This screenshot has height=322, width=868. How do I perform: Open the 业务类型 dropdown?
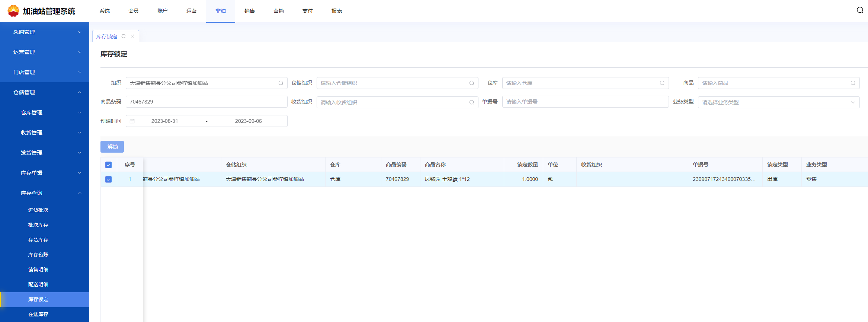pos(778,102)
